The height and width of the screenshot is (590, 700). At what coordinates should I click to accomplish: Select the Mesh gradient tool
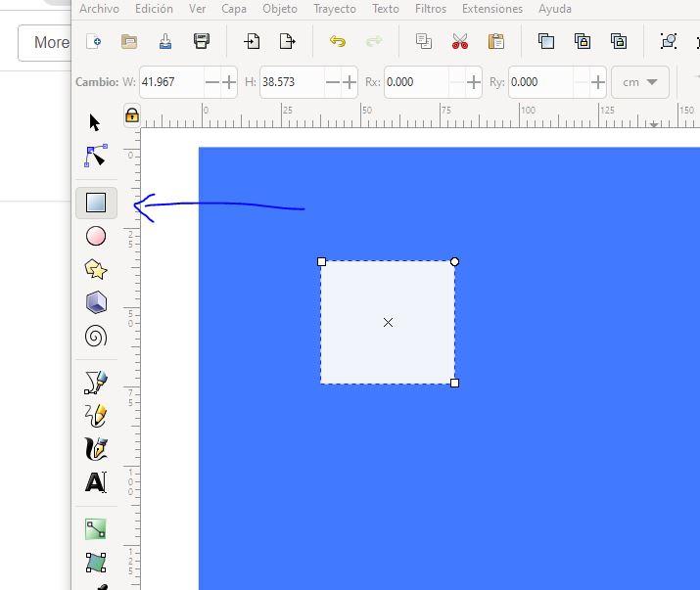click(96, 563)
